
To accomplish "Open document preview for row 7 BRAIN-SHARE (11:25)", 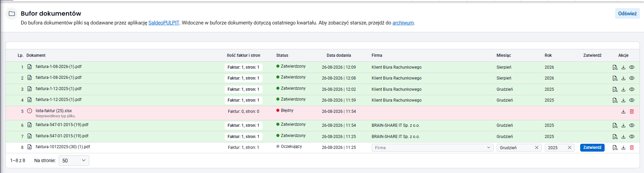I will tap(615, 137).
